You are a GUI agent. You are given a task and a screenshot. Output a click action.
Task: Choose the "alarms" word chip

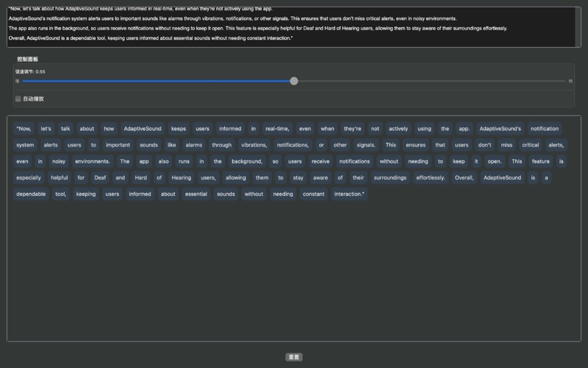[x=194, y=145]
